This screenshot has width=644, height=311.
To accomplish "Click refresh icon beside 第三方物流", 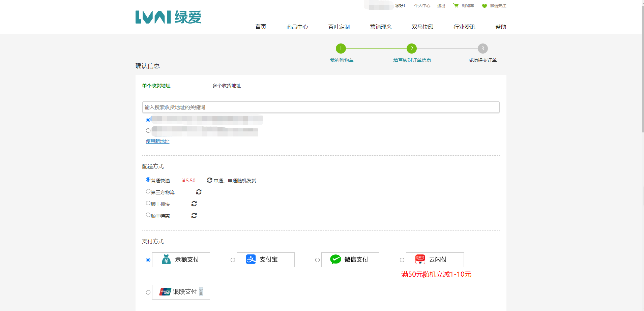I will (199, 192).
